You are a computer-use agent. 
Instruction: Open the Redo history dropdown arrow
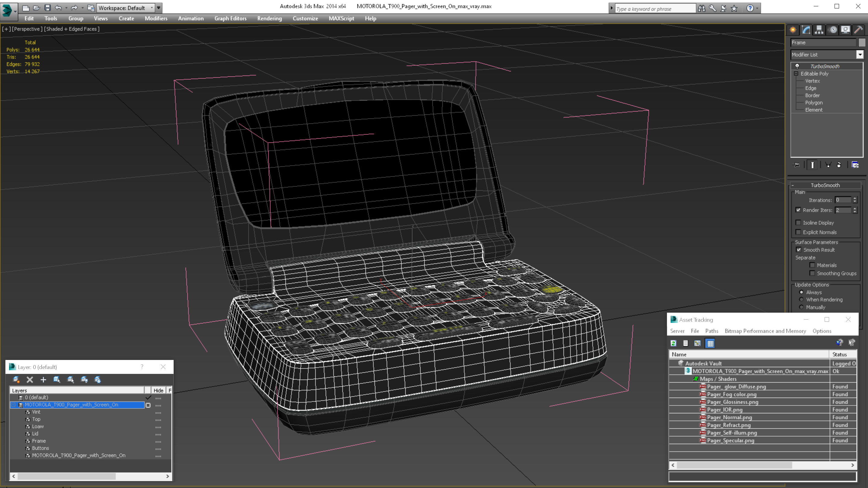pos(83,8)
